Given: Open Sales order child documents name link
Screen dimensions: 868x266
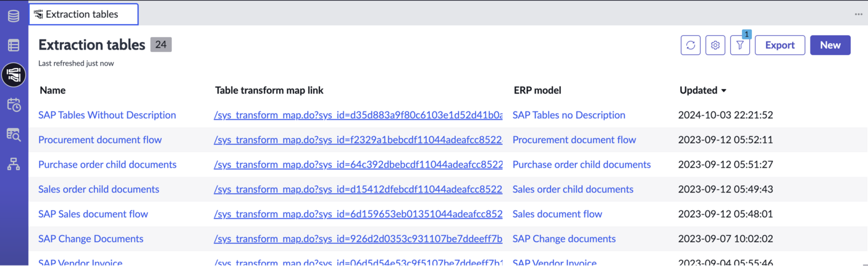Looking at the screenshot, I should pyautogui.click(x=99, y=189).
